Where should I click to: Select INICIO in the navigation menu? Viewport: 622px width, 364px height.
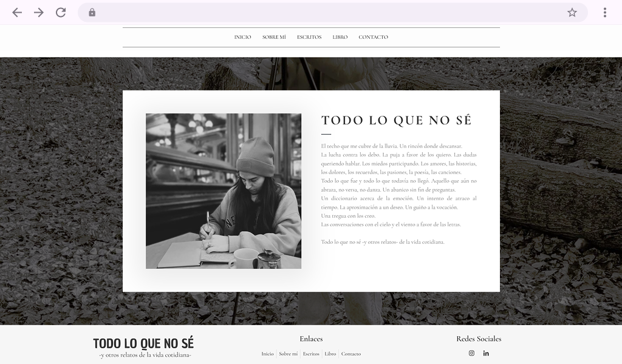click(242, 37)
